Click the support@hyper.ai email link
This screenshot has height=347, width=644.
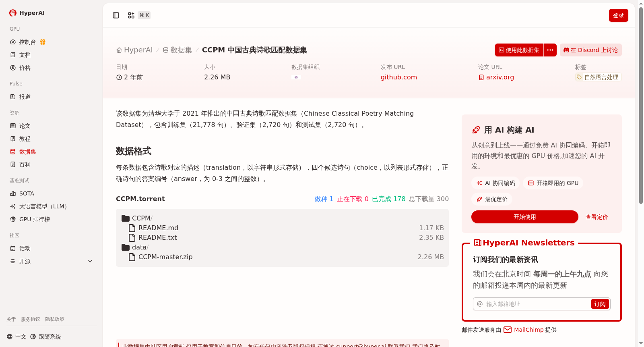[x=361, y=345]
